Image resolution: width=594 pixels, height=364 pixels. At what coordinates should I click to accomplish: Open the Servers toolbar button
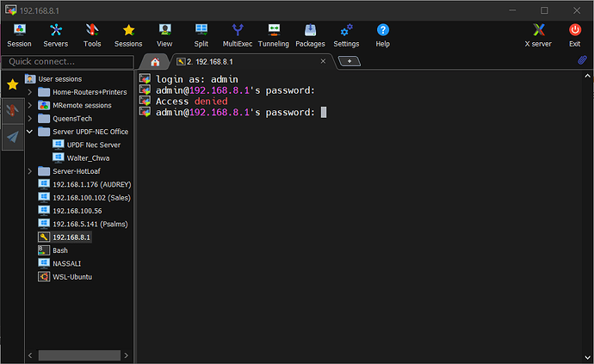56,35
